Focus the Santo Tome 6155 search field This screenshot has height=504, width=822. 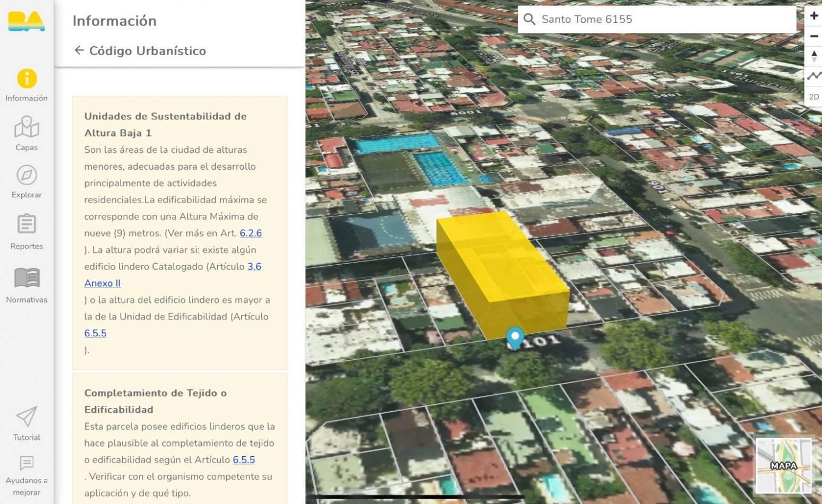[x=657, y=20]
